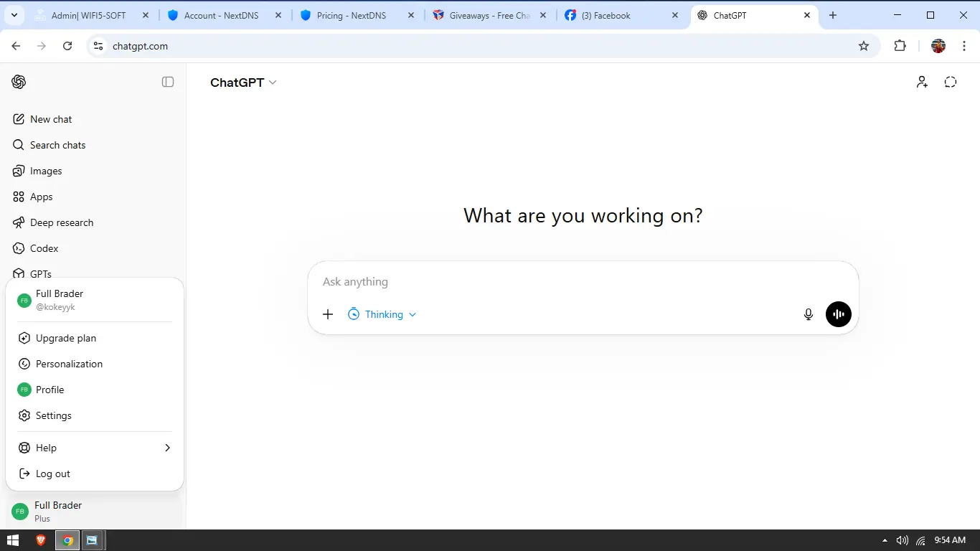The width and height of the screenshot is (980, 551).
Task: Open GPTs in the sidebar
Action: pos(93,273)
